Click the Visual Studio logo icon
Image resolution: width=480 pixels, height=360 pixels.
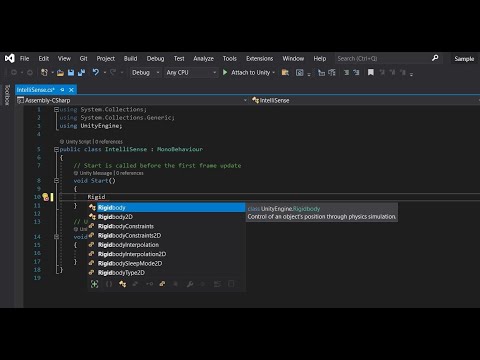point(9,58)
